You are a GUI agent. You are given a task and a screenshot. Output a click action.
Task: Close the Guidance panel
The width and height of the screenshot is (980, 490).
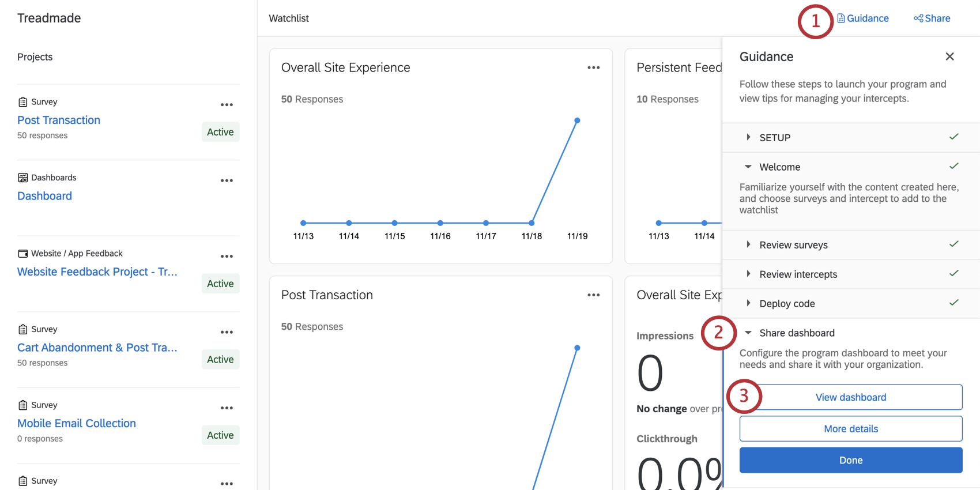pyautogui.click(x=949, y=56)
